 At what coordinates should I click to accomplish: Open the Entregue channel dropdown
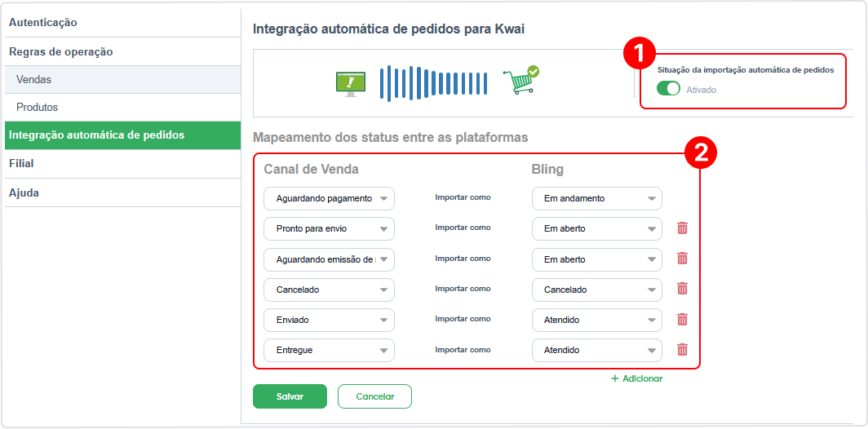click(x=329, y=351)
